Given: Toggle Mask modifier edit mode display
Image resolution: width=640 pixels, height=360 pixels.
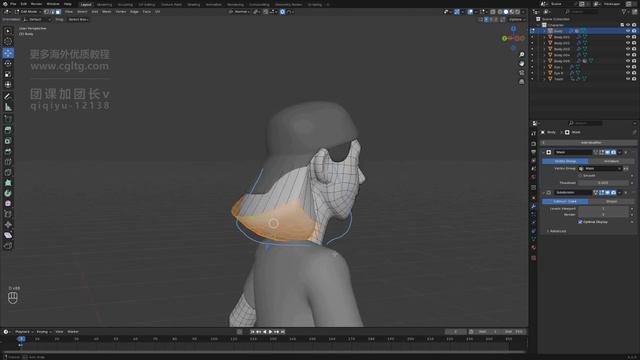Looking at the screenshot, I should coord(602,152).
